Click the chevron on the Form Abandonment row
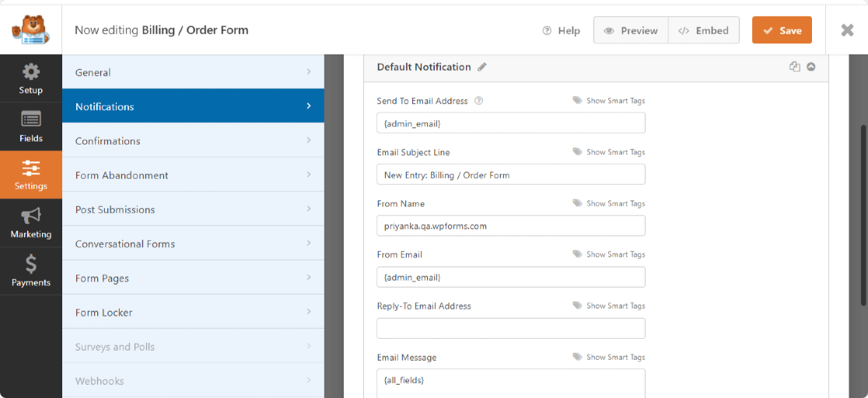868x398 pixels. [309, 175]
